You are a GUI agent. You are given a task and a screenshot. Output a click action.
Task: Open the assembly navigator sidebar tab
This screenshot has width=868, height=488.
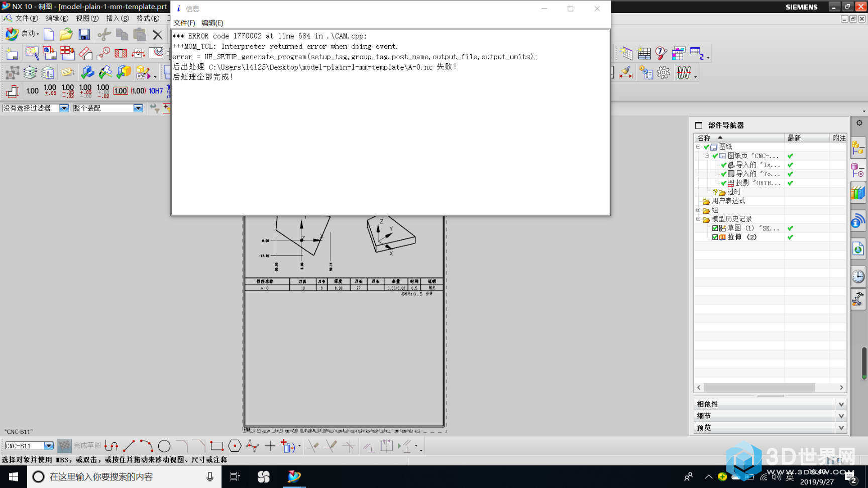pyautogui.click(x=858, y=147)
